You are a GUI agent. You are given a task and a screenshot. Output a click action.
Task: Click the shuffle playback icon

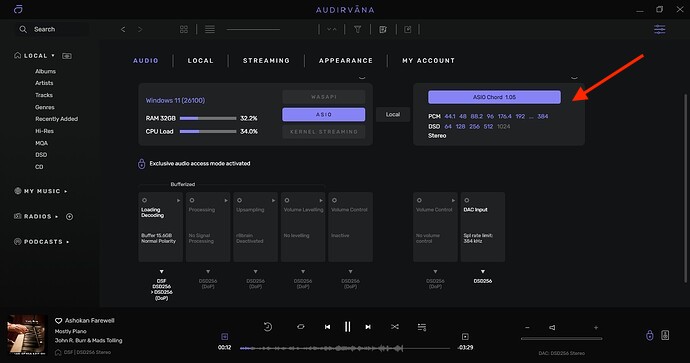click(395, 327)
